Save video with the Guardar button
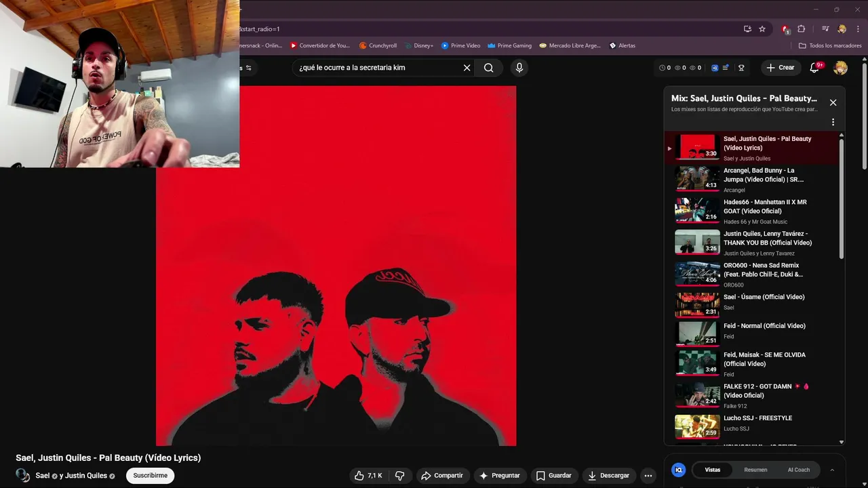This screenshot has width=868, height=488. [554, 476]
